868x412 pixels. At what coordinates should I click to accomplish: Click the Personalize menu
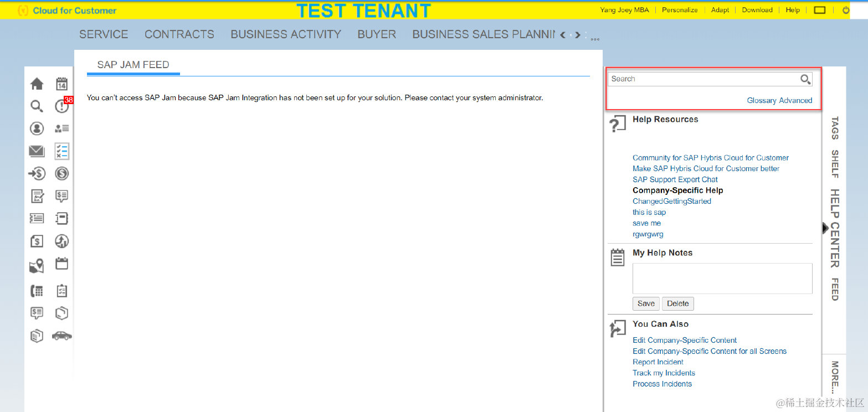click(680, 10)
